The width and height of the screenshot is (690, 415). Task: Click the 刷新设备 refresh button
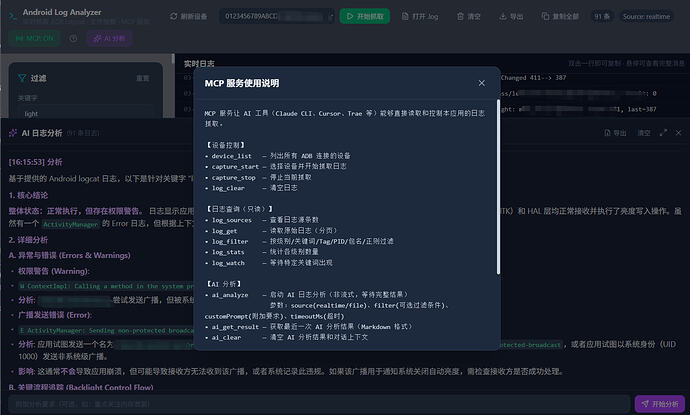tap(189, 16)
